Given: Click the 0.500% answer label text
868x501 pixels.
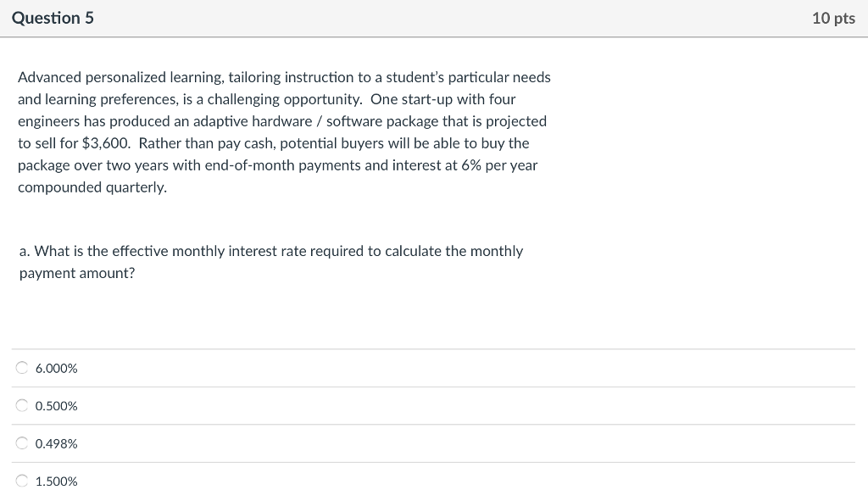Looking at the screenshot, I should coord(57,406).
